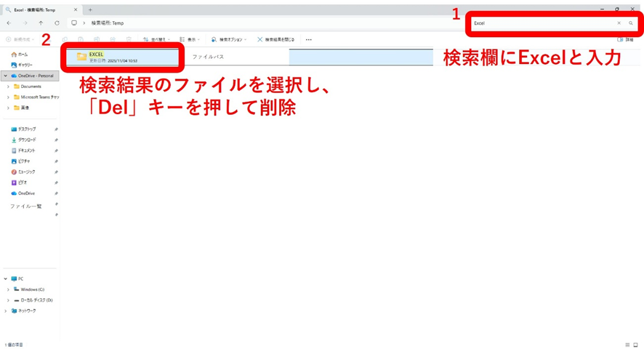Click the Refresh icon in the navigation bar
This screenshot has height=349, width=644.
57,23
